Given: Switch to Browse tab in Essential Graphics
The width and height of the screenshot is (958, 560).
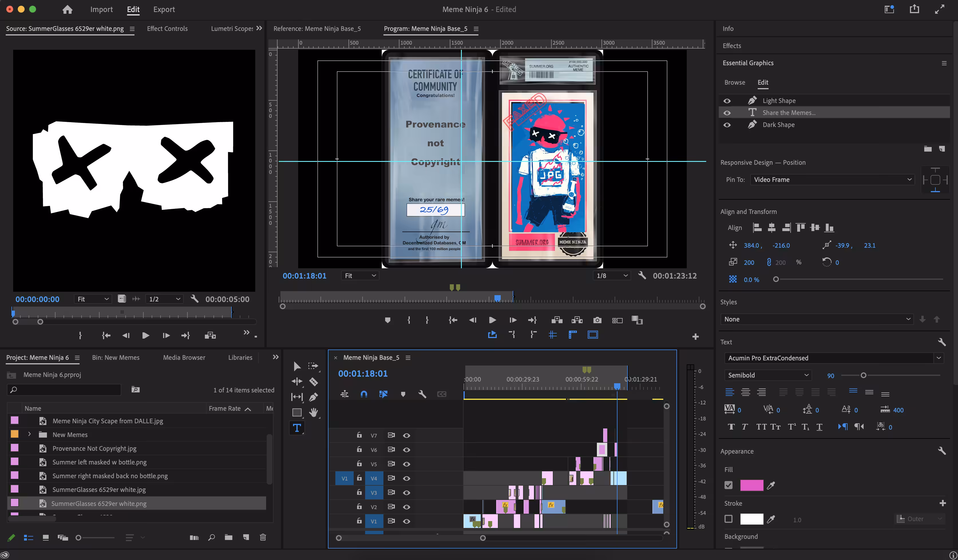Looking at the screenshot, I should [x=735, y=82].
